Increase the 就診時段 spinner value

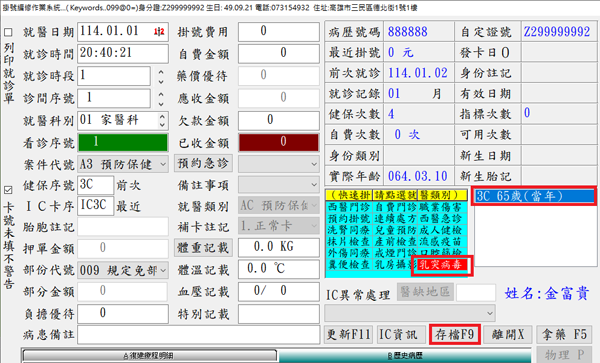161,72
